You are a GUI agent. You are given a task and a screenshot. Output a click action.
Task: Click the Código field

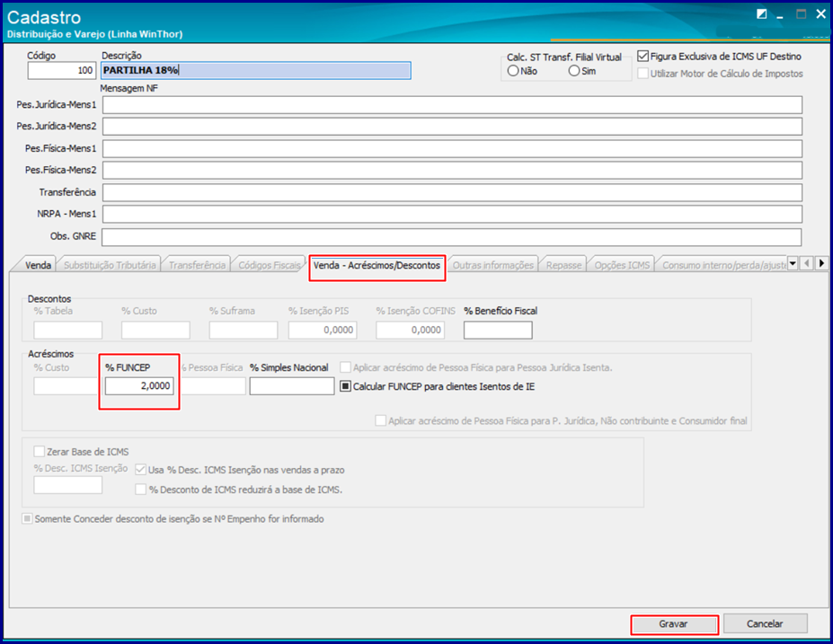pos(62,71)
